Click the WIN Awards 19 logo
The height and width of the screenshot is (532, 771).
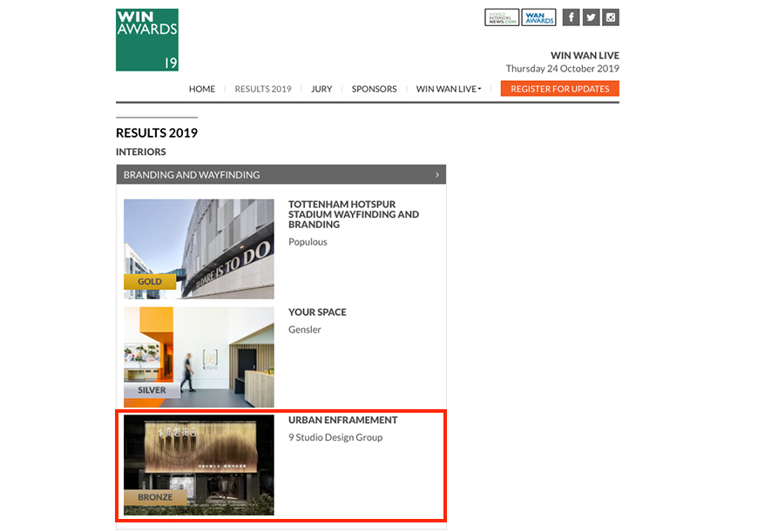coord(147,40)
